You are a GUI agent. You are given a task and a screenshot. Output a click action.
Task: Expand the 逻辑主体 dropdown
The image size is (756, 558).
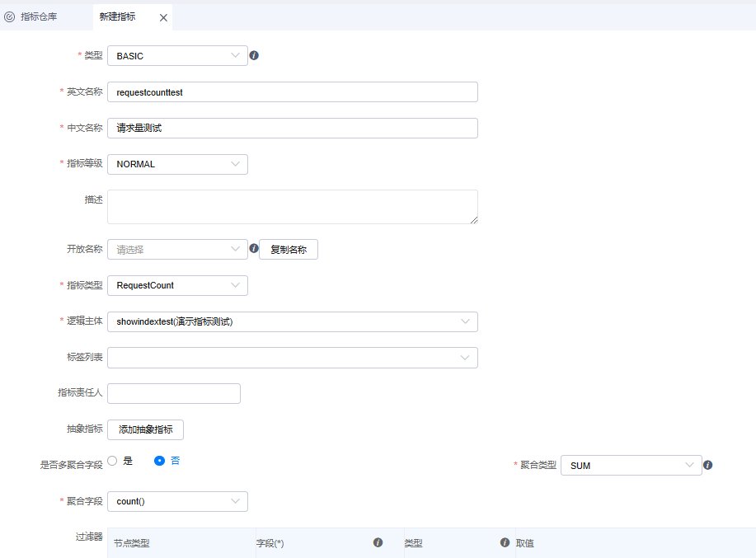292,321
